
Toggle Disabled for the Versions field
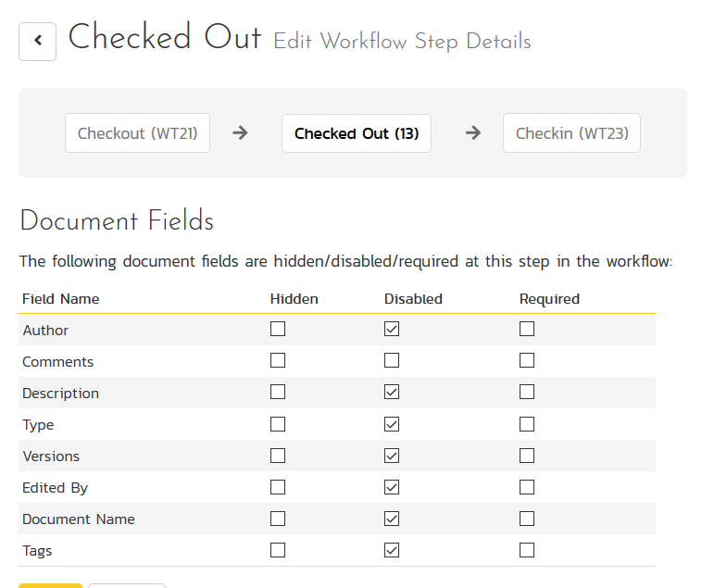(392, 455)
